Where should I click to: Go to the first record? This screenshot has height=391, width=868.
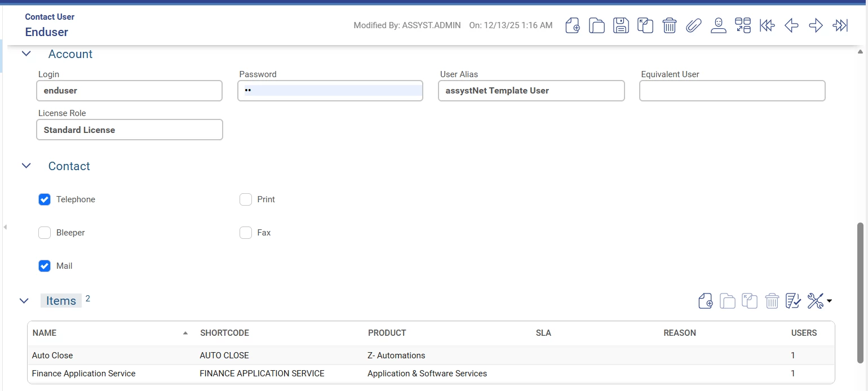767,25
